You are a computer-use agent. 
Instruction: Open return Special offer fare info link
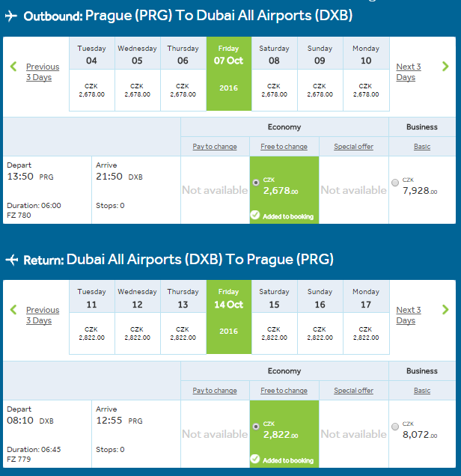point(353,391)
